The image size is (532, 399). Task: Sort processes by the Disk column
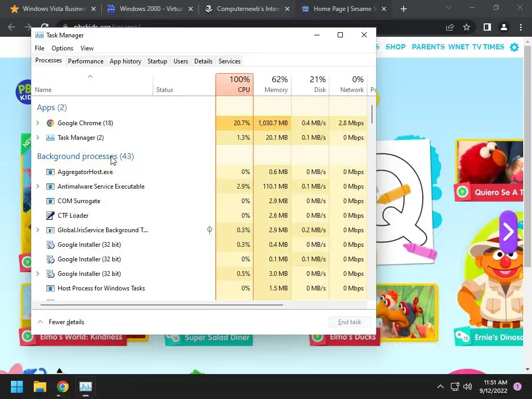[310, 85]
